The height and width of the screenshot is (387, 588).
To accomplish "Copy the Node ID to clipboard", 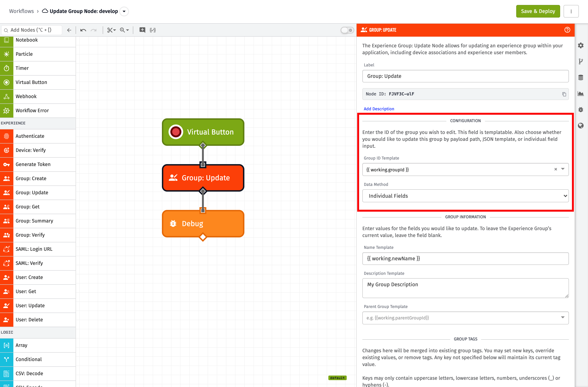I will pyautogui.click(x=564, y=94).
